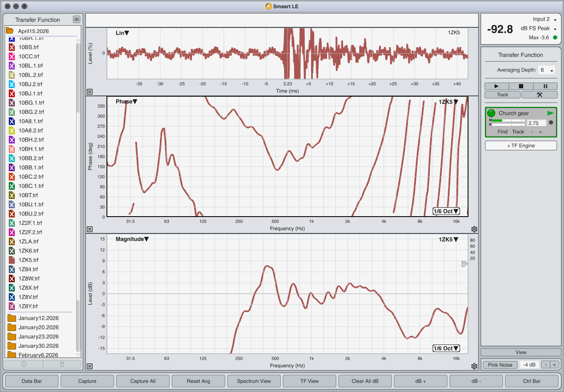Open 1/6 Oct smoothing dropdown in Phase graph
The height and width of the screenshot is (392, 564).
(446, 211)
